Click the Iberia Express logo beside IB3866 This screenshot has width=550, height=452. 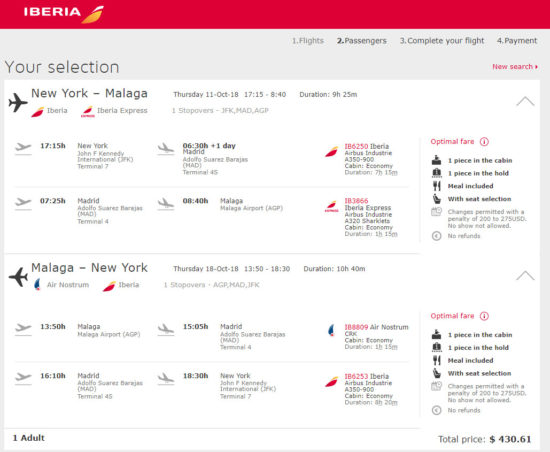click(331, 206)
